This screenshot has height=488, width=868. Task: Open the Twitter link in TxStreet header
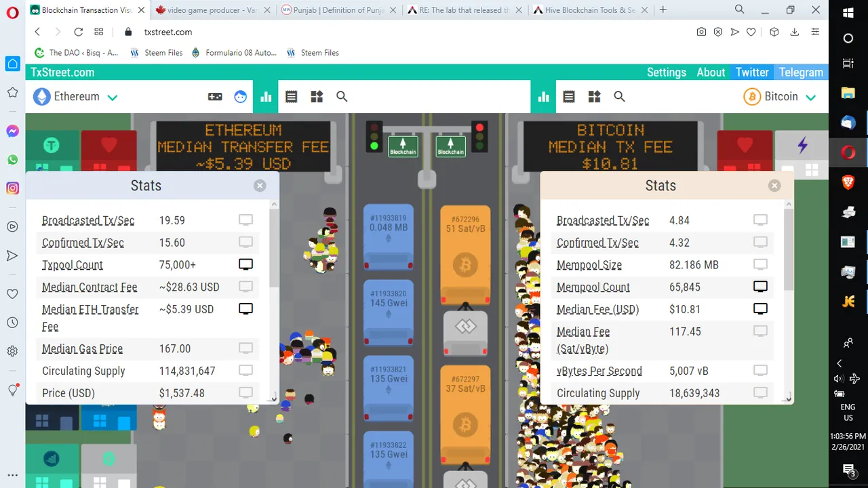pyautogui.click(x=752, y=73)
